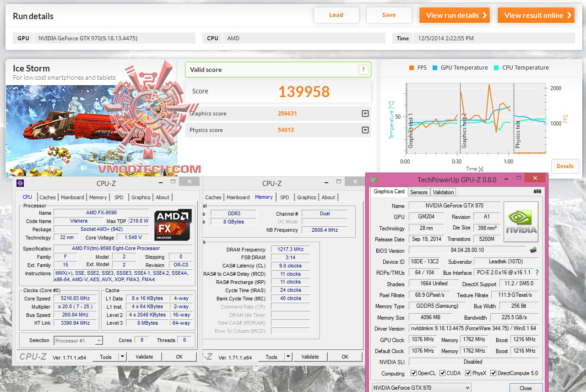
Task: Click the Time field 12/5/2014 2:22:55 PM
Action: [494, 38]
